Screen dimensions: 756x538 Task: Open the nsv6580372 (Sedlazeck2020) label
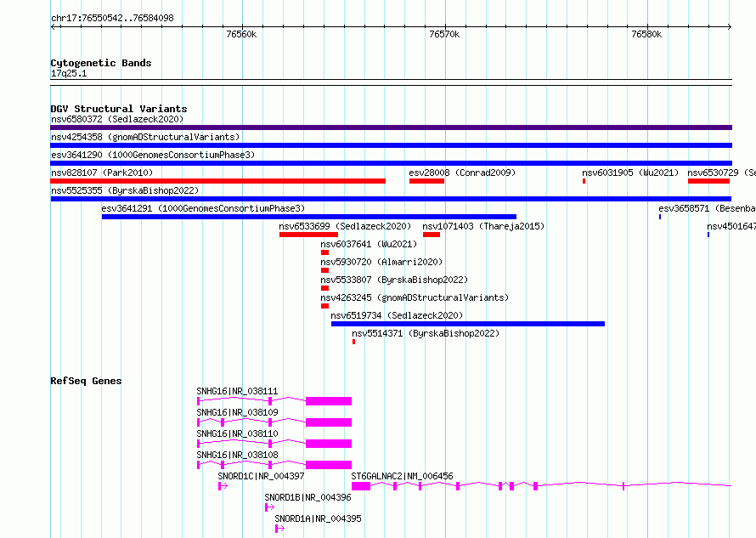coord(117,119)
